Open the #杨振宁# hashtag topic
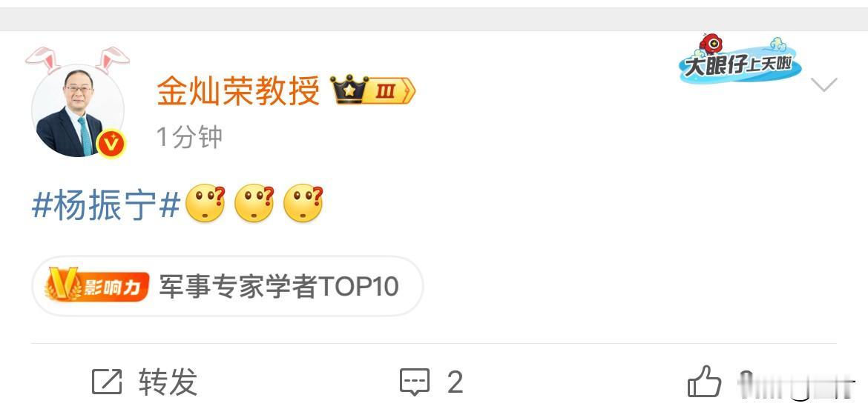 tap(106, 206)
